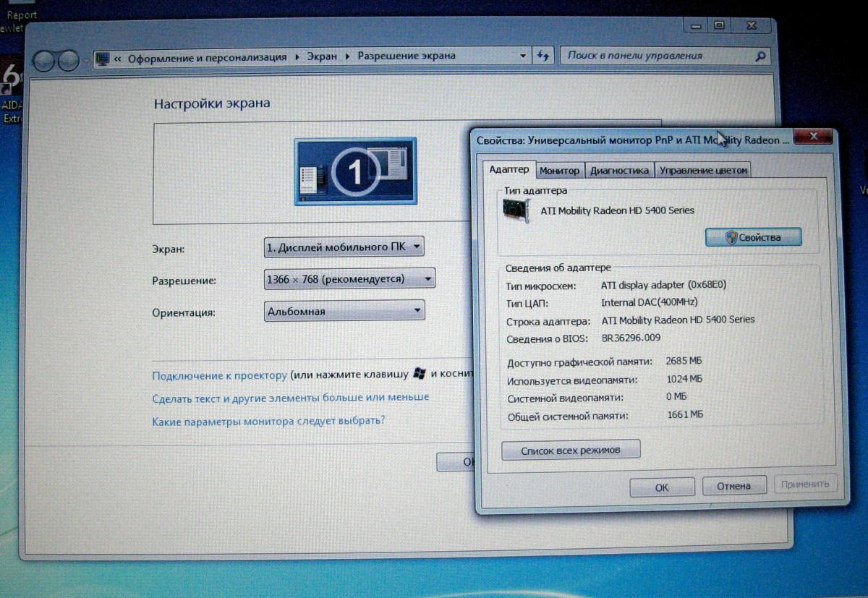Confirm with OK in the adapter properties dialog

coord(662,487)
